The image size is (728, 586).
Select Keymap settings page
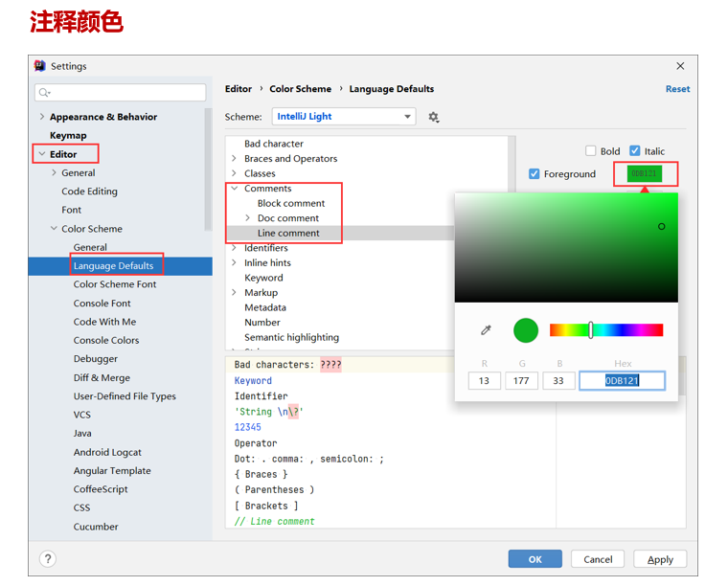pos(68,135)
